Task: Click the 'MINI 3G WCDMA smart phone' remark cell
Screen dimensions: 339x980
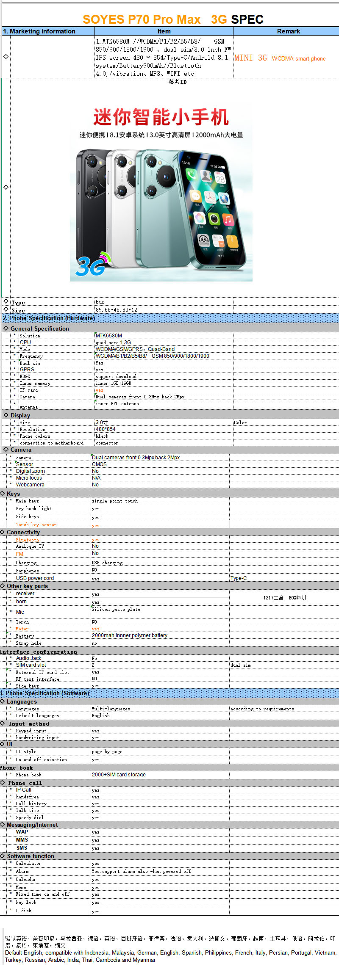Action: click(286, 57)
